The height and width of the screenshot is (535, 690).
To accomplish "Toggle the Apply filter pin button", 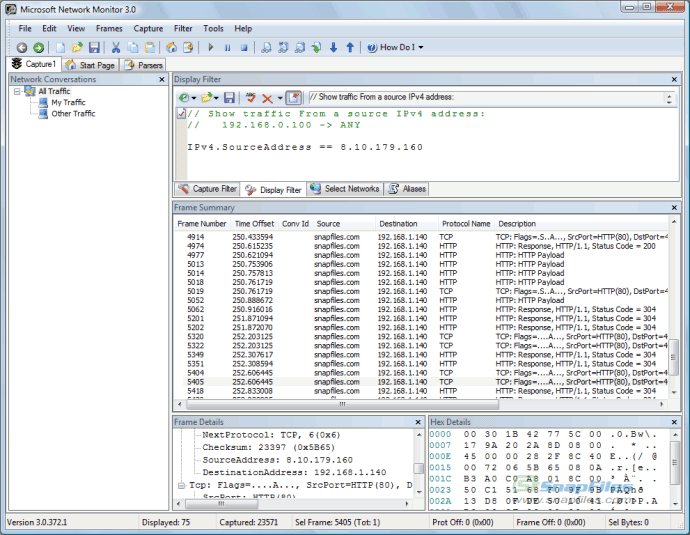I will (x=294, y=98).
